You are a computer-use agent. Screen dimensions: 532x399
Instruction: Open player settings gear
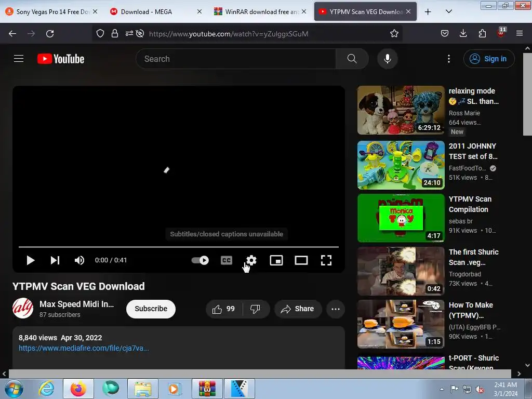[x=251, y=260]
